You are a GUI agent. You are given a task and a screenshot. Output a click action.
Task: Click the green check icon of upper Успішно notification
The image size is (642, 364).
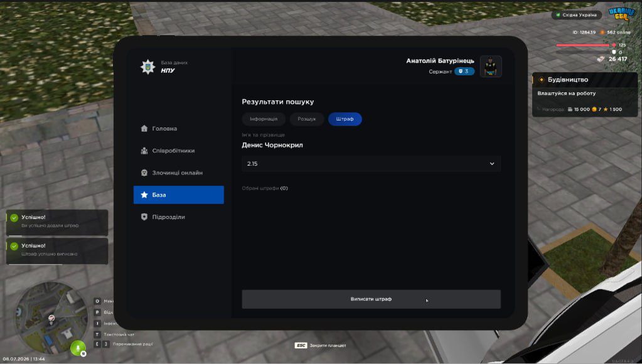coord(14,218)
